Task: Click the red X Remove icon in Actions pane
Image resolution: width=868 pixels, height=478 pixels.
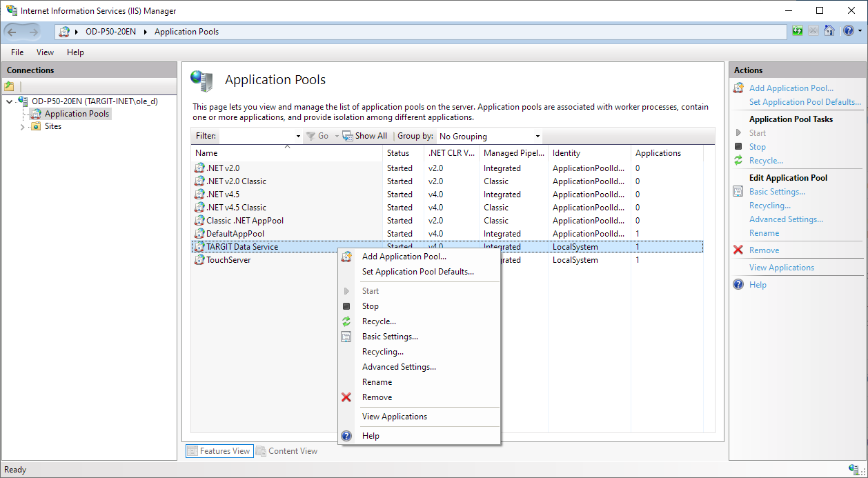Action: (738, 250)
